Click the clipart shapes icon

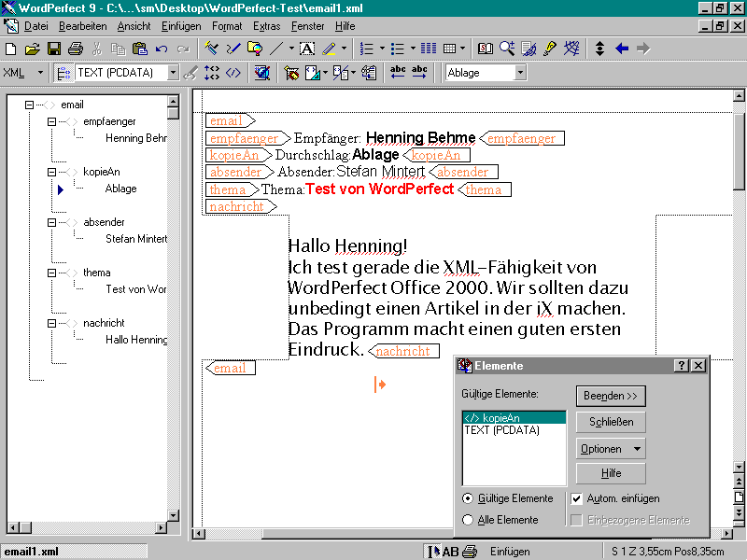click(x=255, y=49)
